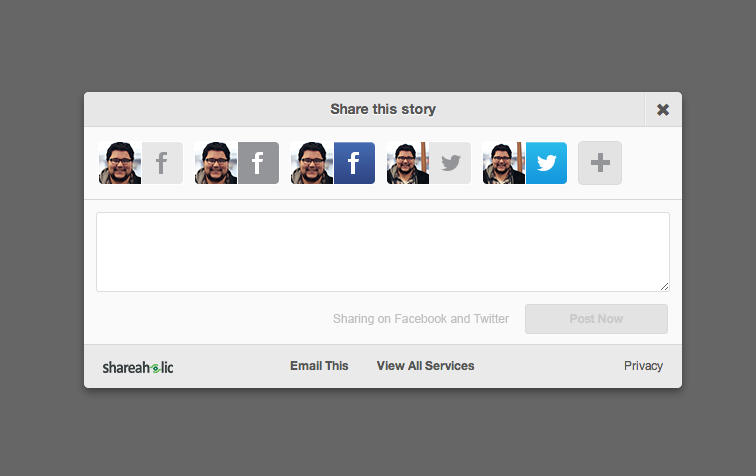Click the light gray Twitter bird icon
This screenshot has height=476, width=756.
(450, 163)
